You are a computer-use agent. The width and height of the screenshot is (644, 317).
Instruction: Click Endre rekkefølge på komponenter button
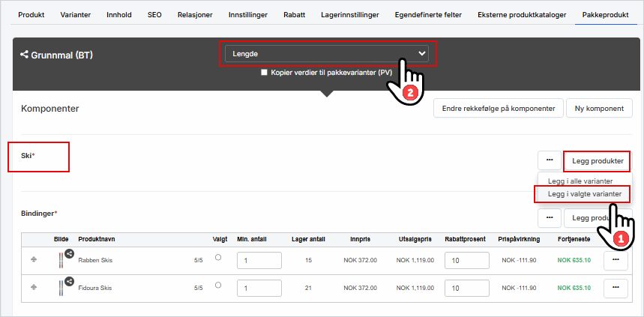pyautogui.click(x=498, y=108)
